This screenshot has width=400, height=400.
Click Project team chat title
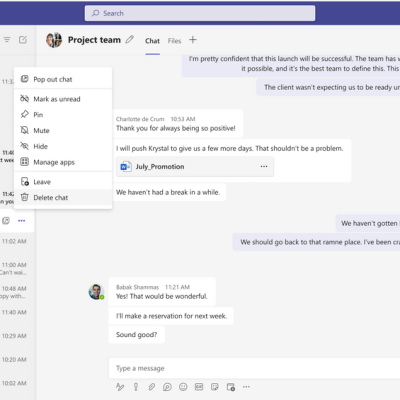pos(94,40)
